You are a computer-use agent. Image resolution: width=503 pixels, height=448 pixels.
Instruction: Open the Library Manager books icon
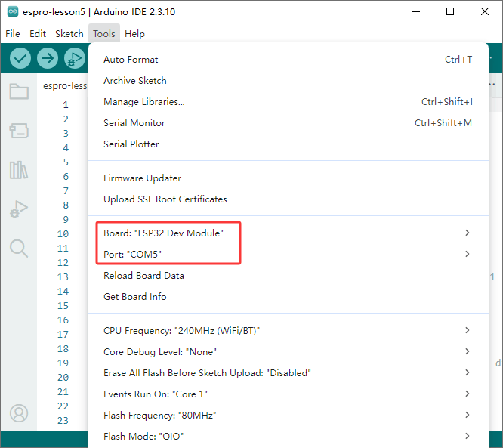(19, 170)
